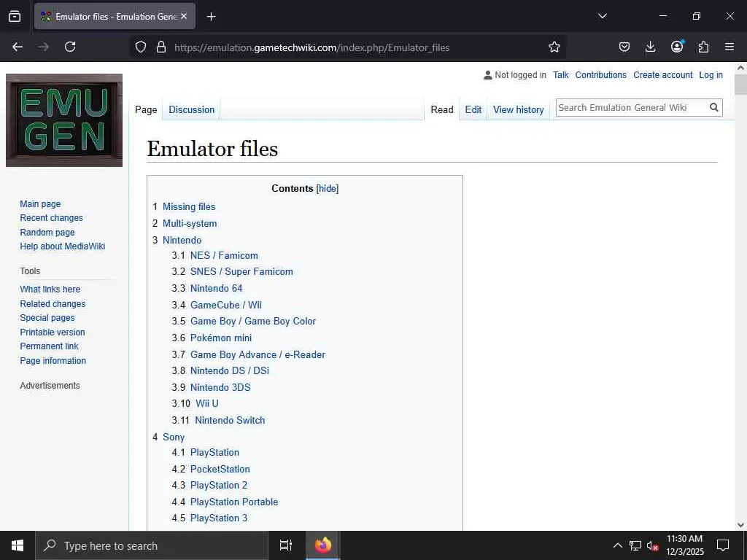Open SNES / Super Famicom contents link
This screenshot has height=560, width=747.
[x=241, y=271]
